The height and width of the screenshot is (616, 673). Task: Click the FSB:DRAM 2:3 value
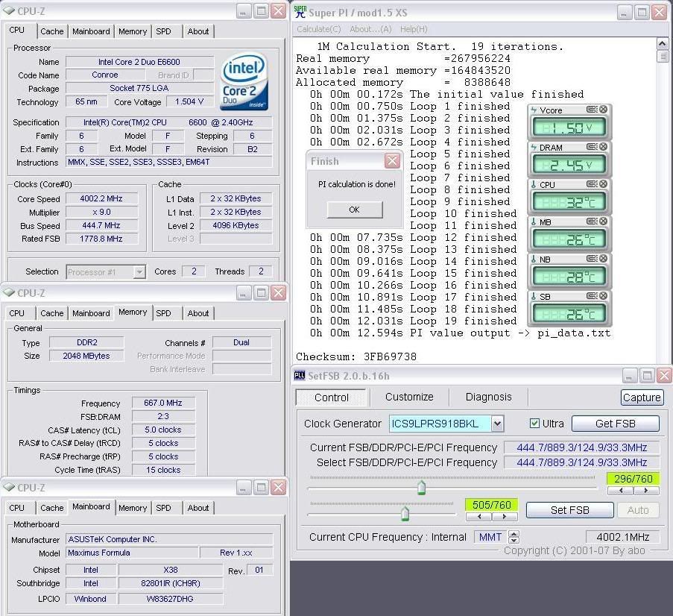coord(163,416)
